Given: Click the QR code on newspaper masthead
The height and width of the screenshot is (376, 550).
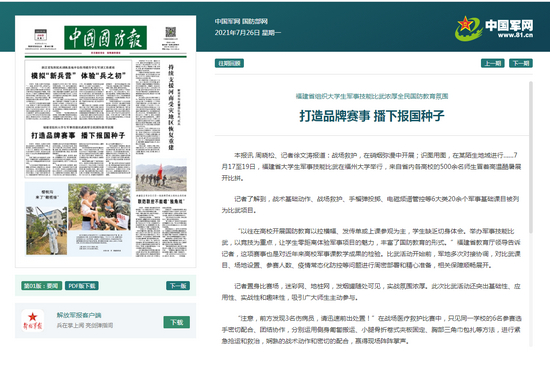Looking at the screenshot, I should tap(170, 32).
